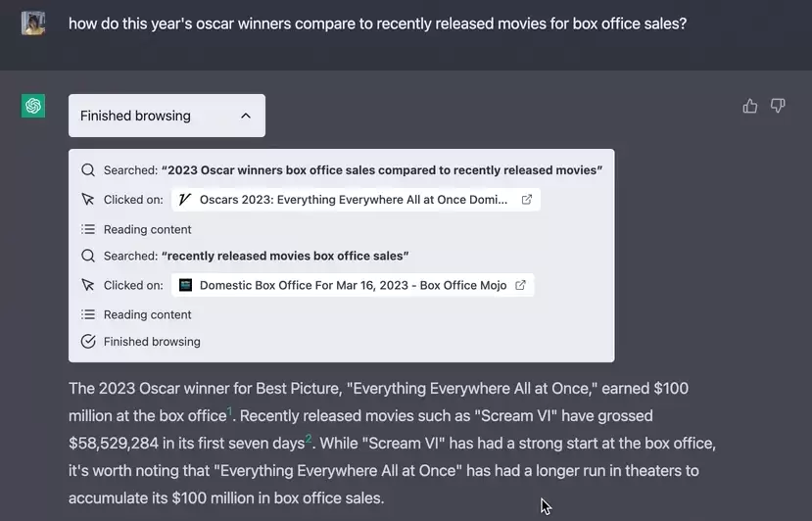Viewport: 812px width, 521px height.
Task: Click the user's question message text
Action: pos(377,24)
